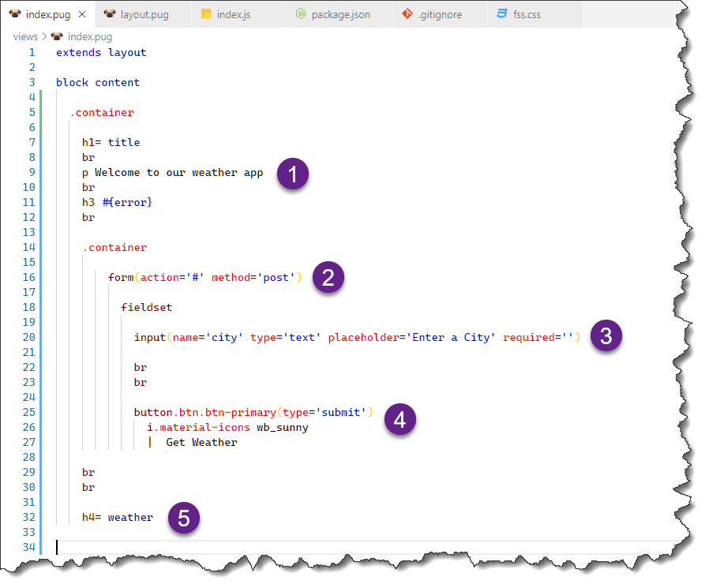Expand the views folder breadcrumb

[x=25, y=36]
